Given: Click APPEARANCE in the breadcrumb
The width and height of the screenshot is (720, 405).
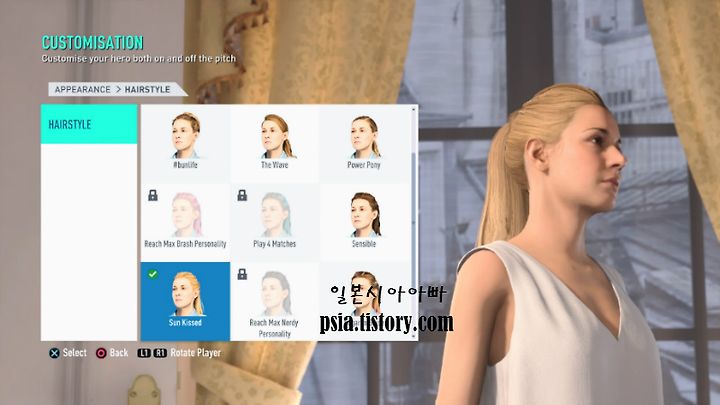Looking at the screenshot, I should pyautogui.click(x=83, y=90).
